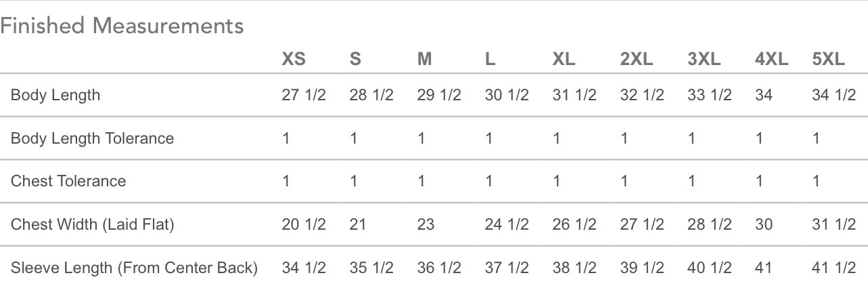Select the Body Length value for 4XL

click(x=764, y=95)
